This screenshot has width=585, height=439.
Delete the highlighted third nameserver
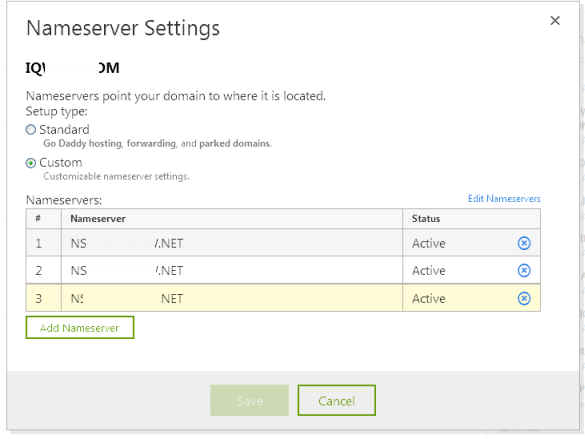[x=524, y=298]
